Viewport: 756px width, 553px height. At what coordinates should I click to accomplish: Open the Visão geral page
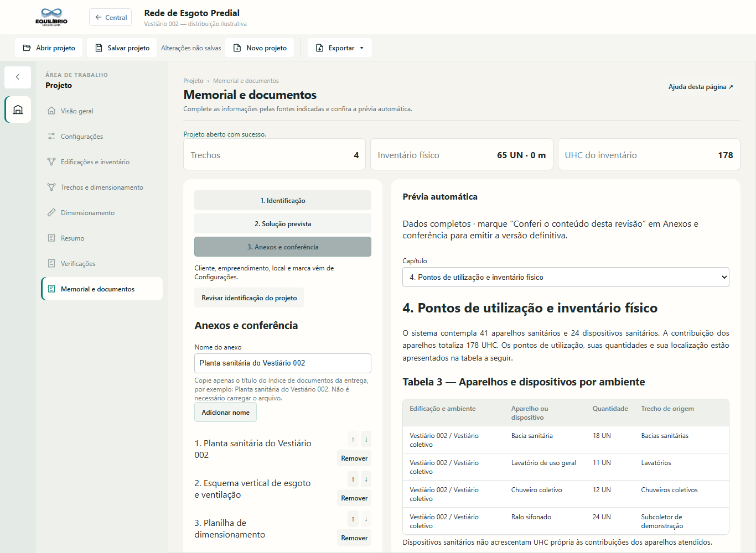(x=102, y=111)
